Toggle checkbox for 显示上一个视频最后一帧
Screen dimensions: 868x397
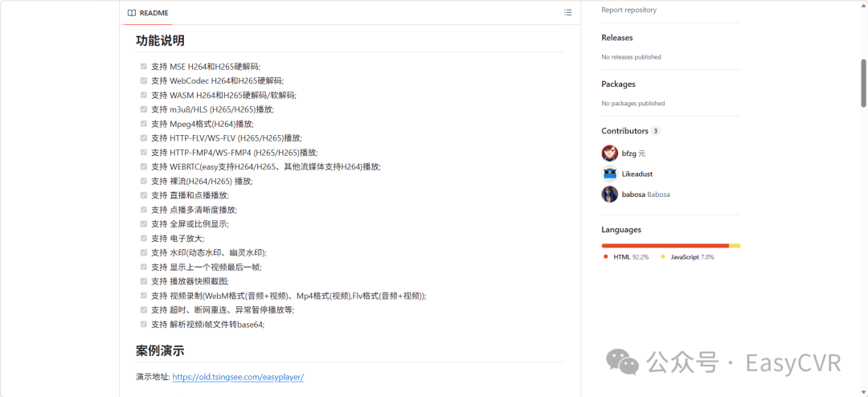tap(143, 267)
